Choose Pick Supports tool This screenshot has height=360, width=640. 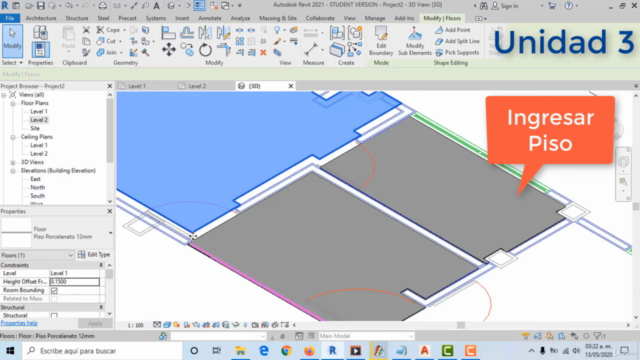click(x=457, y=52)
